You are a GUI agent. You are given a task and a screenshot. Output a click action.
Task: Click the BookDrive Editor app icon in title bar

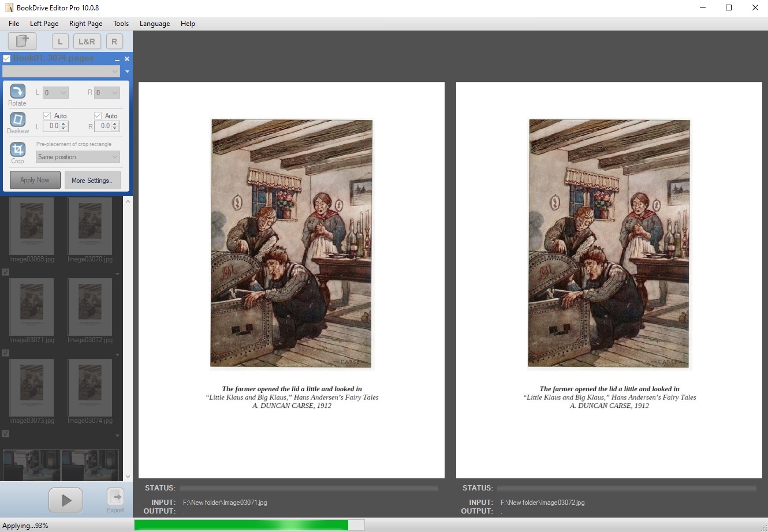[x=9, y=8]
